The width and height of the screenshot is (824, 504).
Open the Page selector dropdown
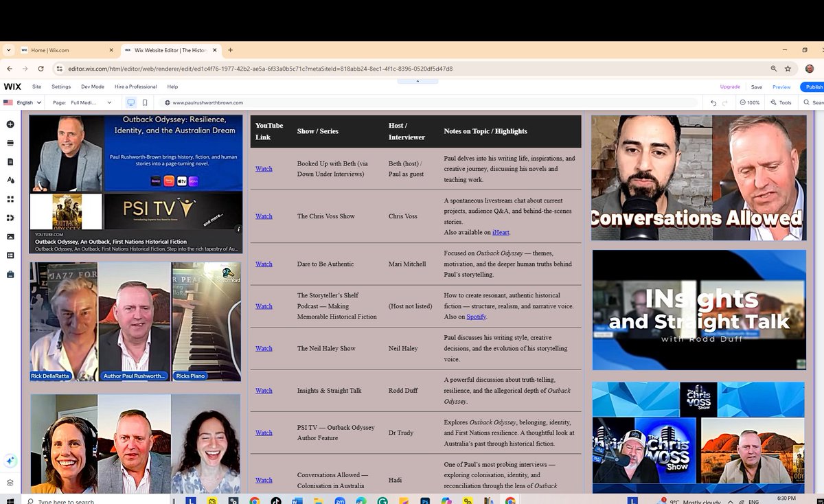point(82,102)
